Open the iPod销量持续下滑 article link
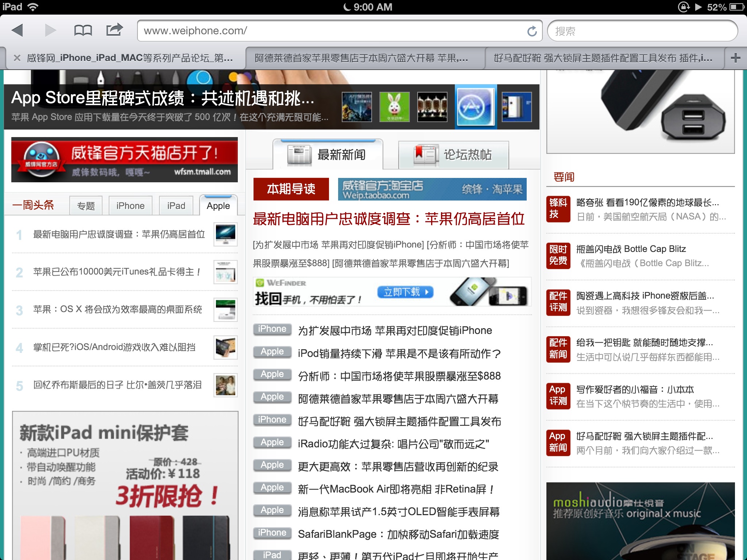Image resolution: width=747 pixels, height=560 pixels. pos(399,353)
